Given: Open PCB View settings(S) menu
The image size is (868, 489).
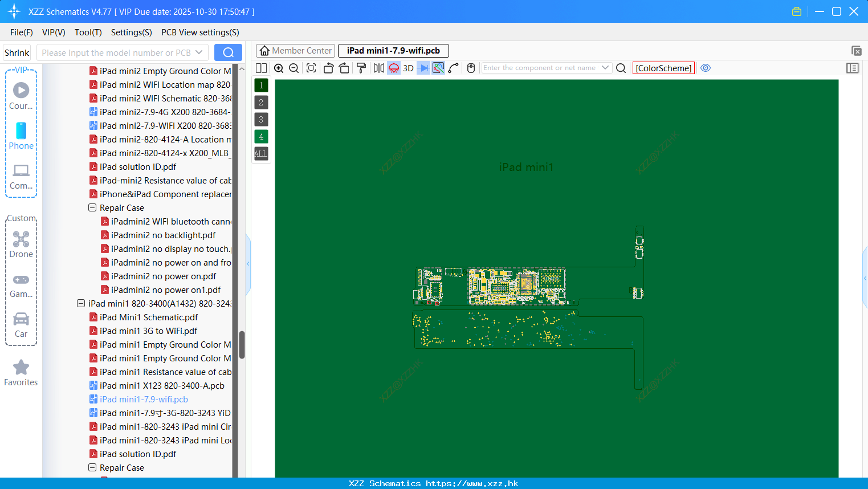Looking at the screenshot, I should (x=200, y=32).
